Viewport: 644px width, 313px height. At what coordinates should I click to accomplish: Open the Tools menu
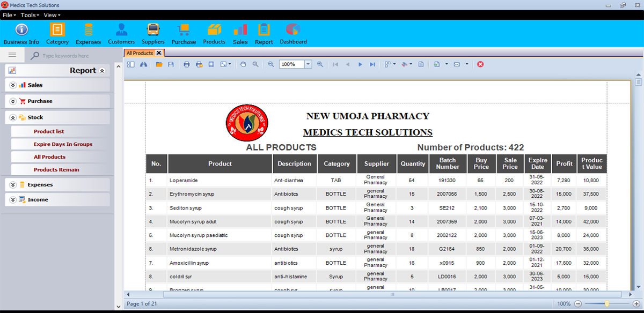point(29,15)
